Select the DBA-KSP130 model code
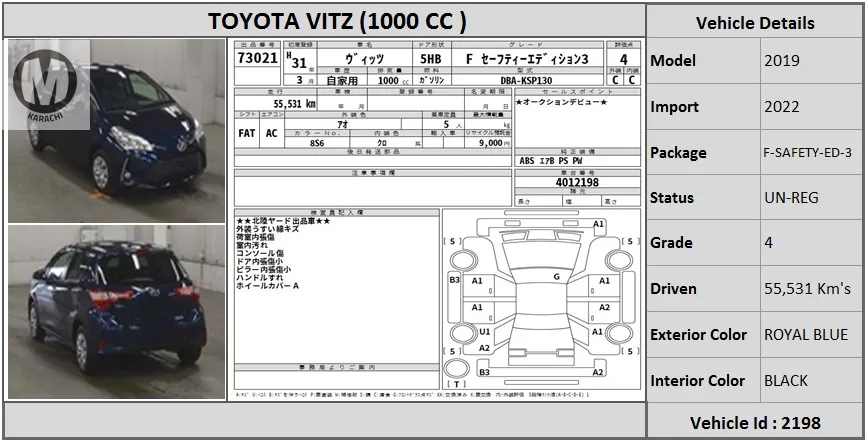 tap(526, 81)
